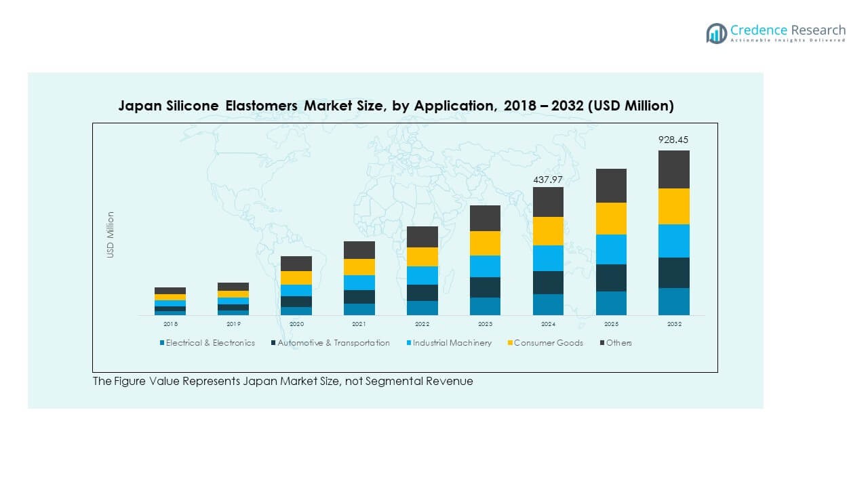Click the USD Million y-axis title
The height and width of the screenshot is (488, 868).
pyautogui.click(x=111, y=235)
